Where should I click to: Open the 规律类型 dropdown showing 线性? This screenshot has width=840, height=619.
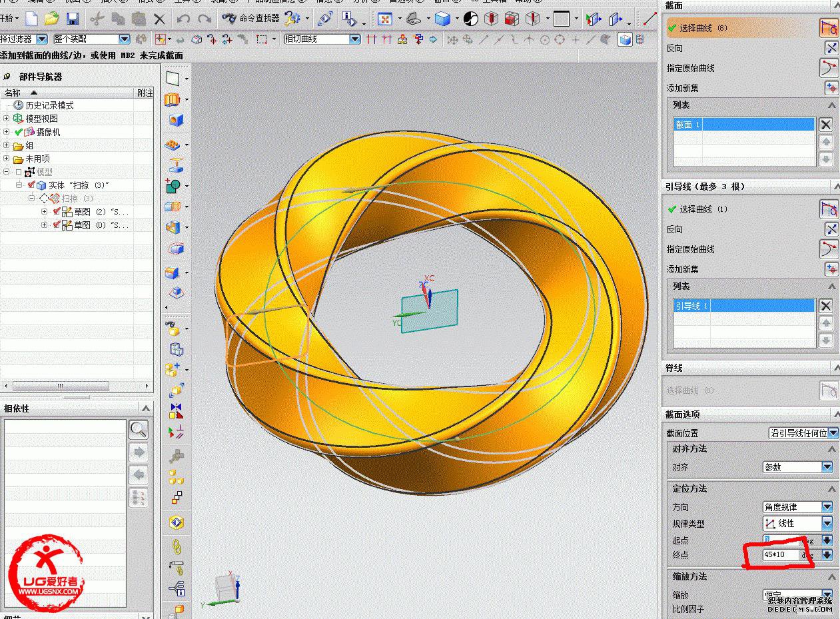coord(827,524)
